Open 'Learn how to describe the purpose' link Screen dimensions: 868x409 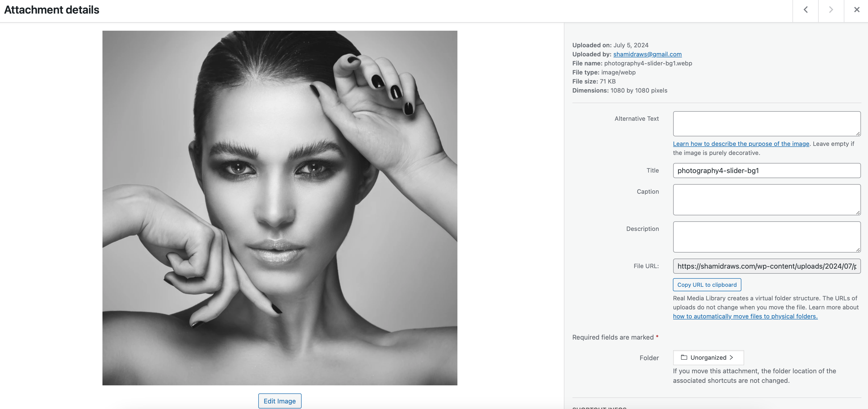click(741, 144)
